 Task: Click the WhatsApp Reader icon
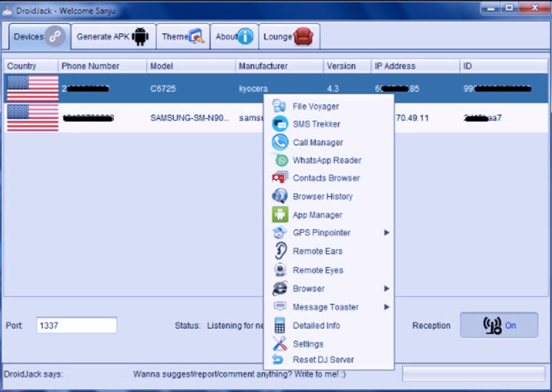(x=280, y=160)
